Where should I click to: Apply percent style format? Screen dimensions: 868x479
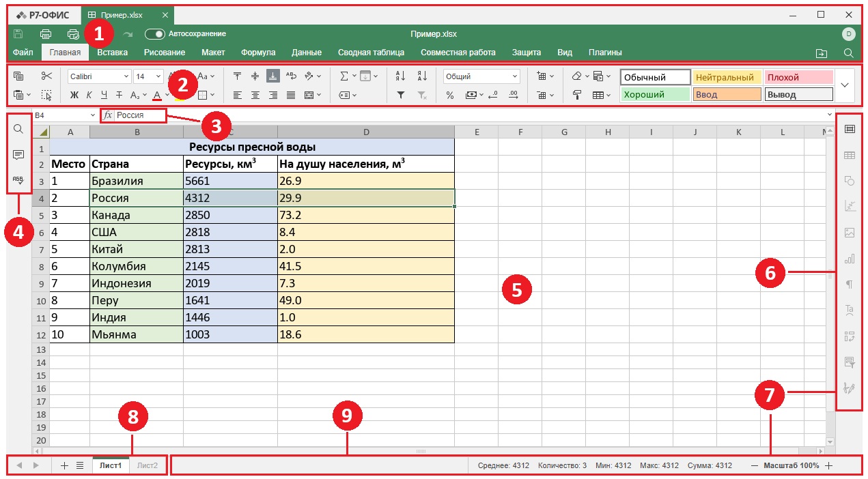tap(450, 95)
